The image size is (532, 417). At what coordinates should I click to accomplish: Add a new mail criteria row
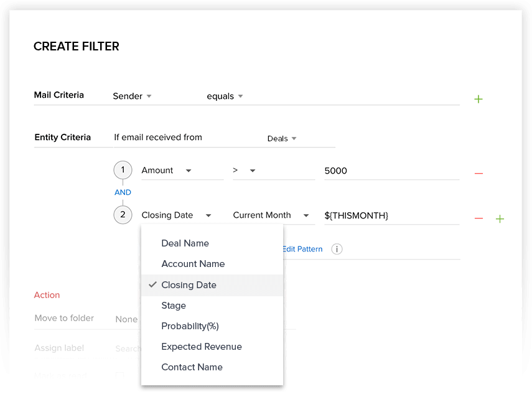478,99
